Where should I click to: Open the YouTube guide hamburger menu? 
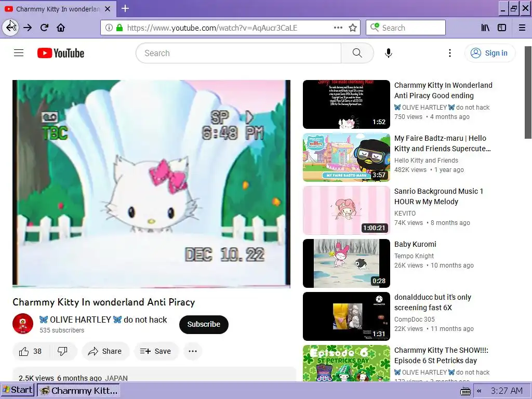[x=19, y=53]
